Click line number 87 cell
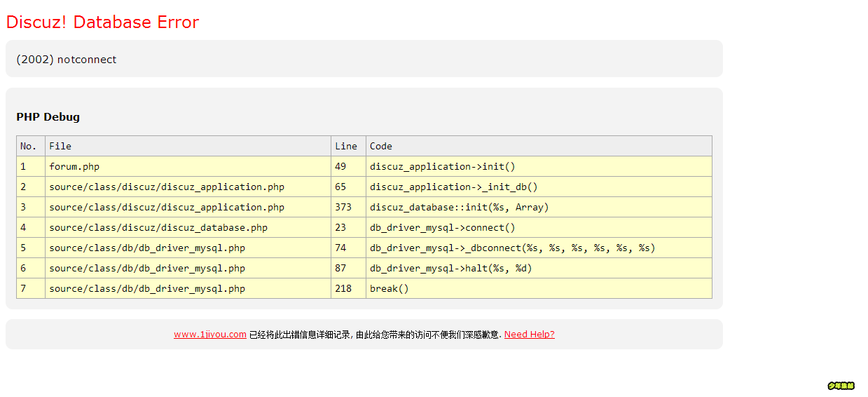Viewport: 868px width, 397px height. (x=349, y=268)
